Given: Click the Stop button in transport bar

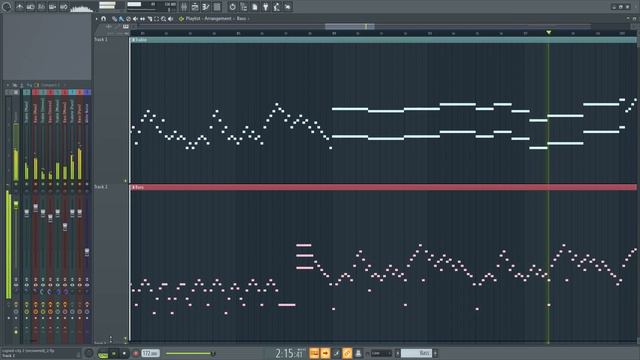Looking at the screenshot, I should pyautogui.click(x=124, y=353).
